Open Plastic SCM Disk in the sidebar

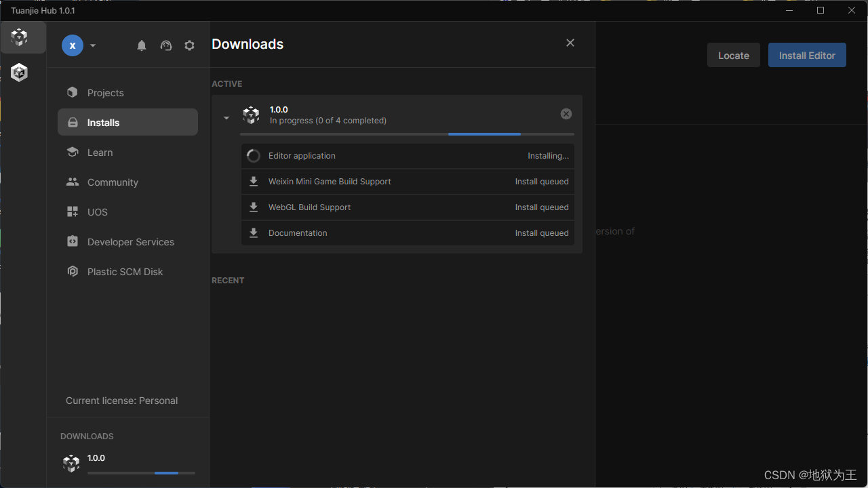(x=127, y=272)
